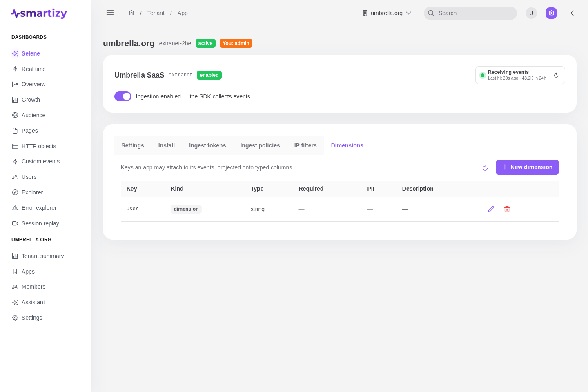
Task: Refresh the Receiving events status
Action: pyautogui.click(x=556, y=75)
